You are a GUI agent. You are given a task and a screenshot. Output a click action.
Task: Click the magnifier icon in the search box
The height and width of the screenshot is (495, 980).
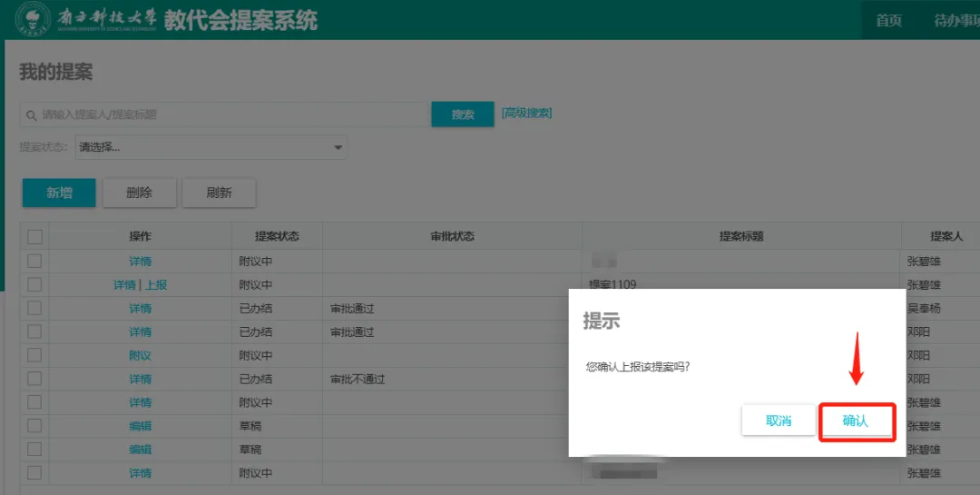pyautogui.click(x=31, y=115)
